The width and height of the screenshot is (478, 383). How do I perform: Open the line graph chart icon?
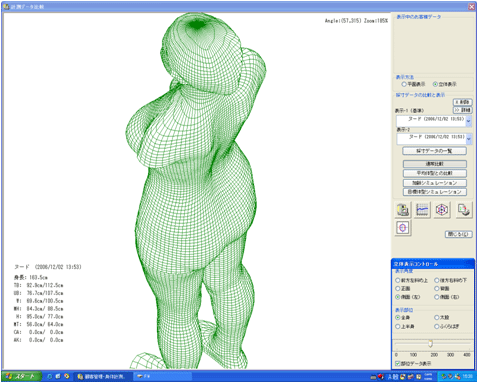[422, 210]
